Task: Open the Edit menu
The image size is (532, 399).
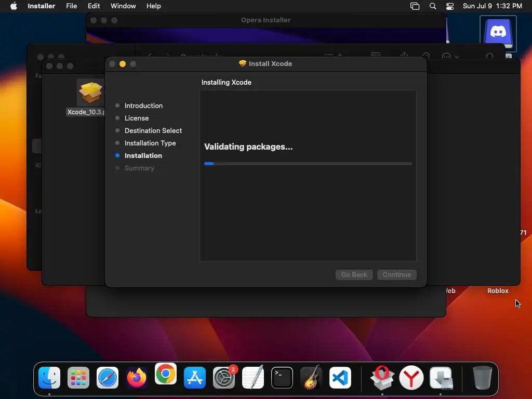Action: coord(94,6)
